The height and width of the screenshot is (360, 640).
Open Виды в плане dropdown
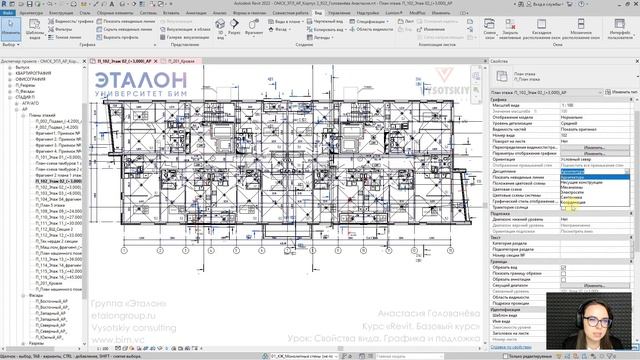tap(286, 21)
